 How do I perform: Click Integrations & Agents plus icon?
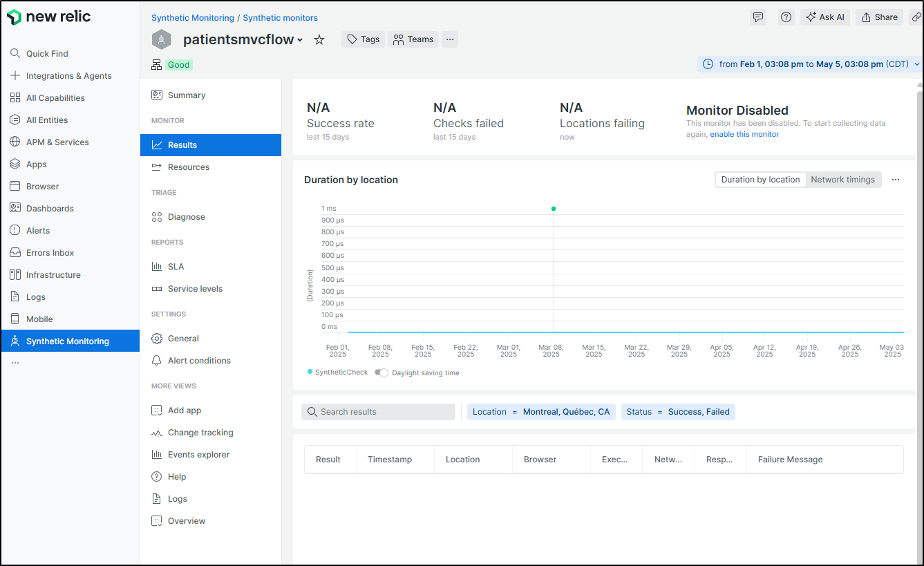click(15, 75)
